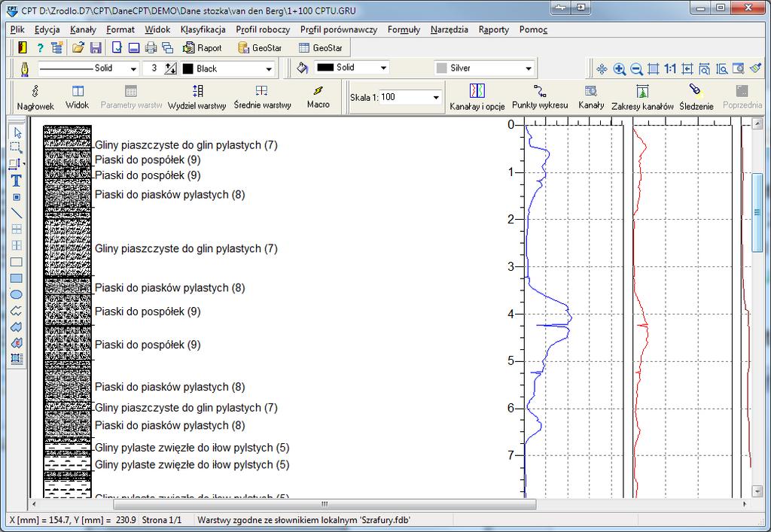
Task: Open the Silver fill color dropdown
Action: [x=529, y=68]
